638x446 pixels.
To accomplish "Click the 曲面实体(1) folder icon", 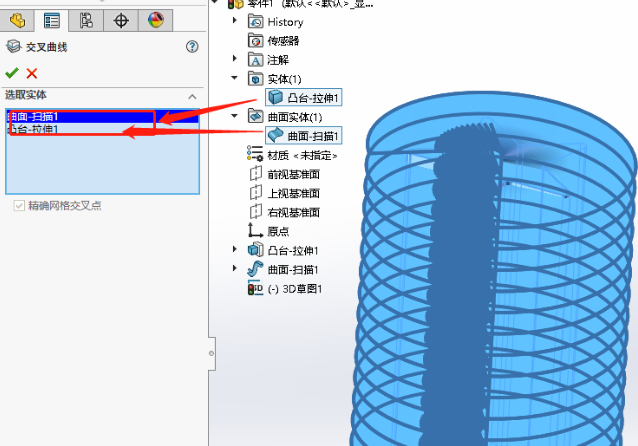I will [256, 116].
